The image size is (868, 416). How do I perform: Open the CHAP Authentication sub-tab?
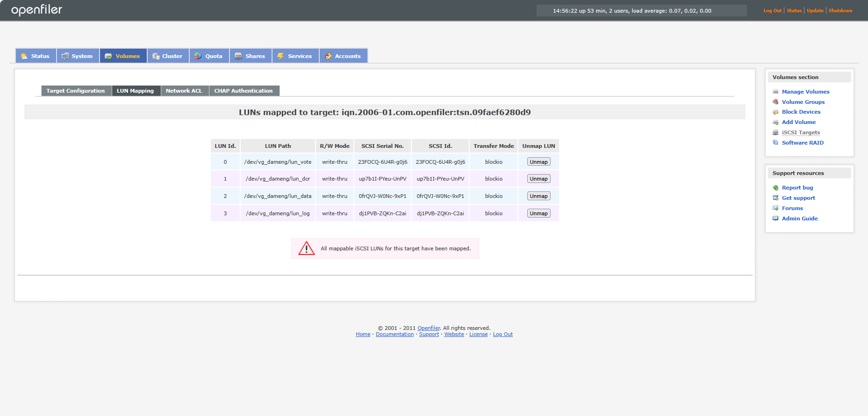pyautogui.click(x=244, y=91)
